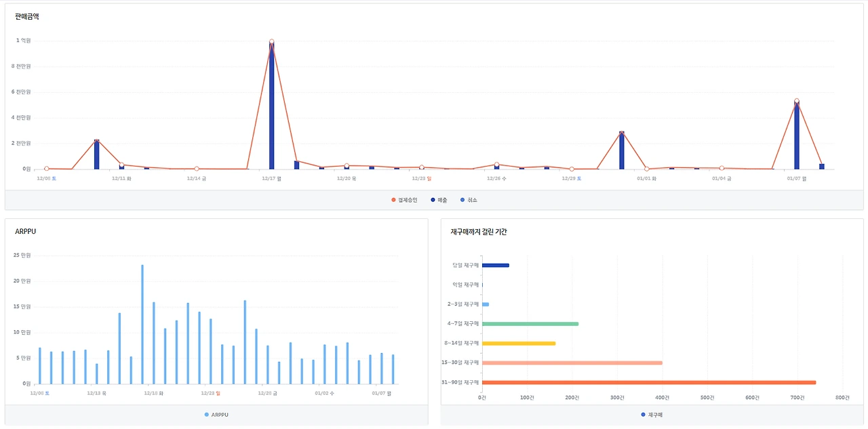This screenshot has width=868, height=429.
Task: Click the 재구매까지 걸린 기간 panel title
Action: [x=479, y=232]
